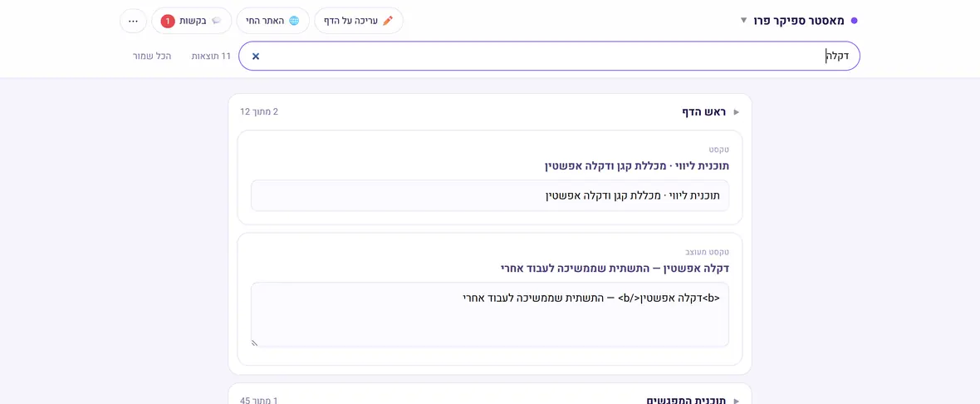Collapse the ראש הדף section
This screenshot has height=404, width=980.
tap(711, 112)
